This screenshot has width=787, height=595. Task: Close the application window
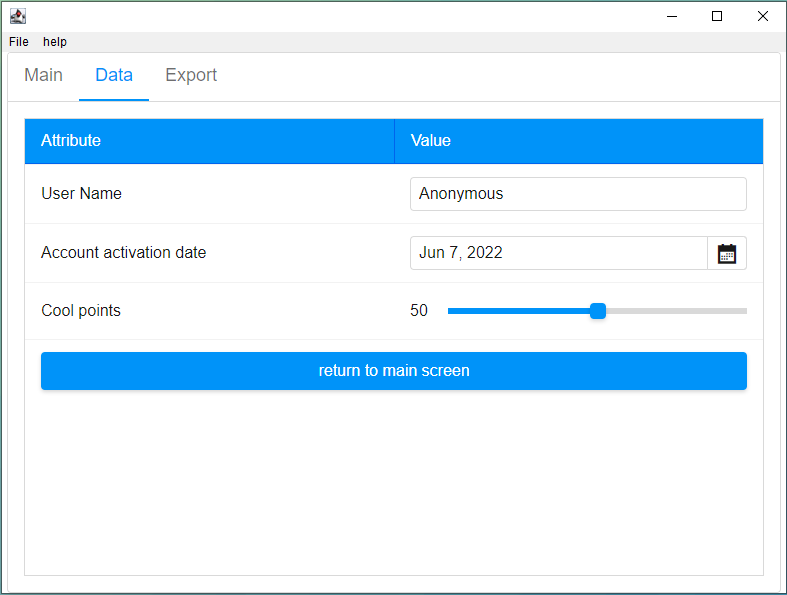[x=763, y=16]
